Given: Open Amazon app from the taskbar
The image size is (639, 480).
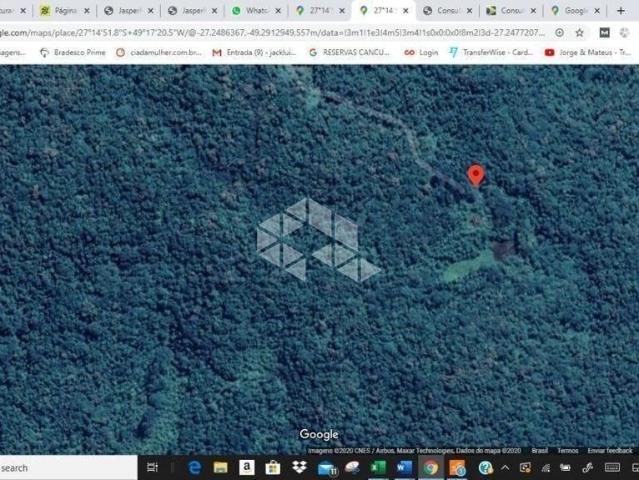Looking at the screenshot, I should tap(247, 467).
